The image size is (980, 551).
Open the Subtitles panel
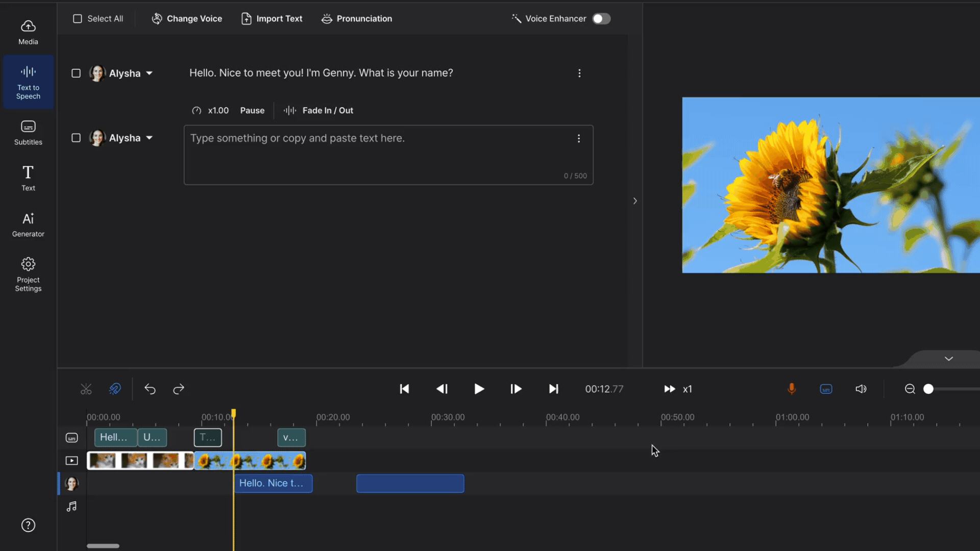(28, 133)
